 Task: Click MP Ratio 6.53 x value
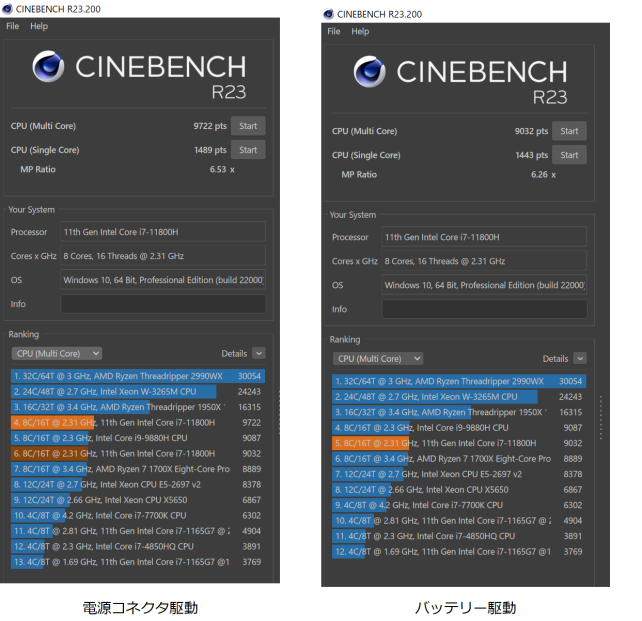(222, 169)
